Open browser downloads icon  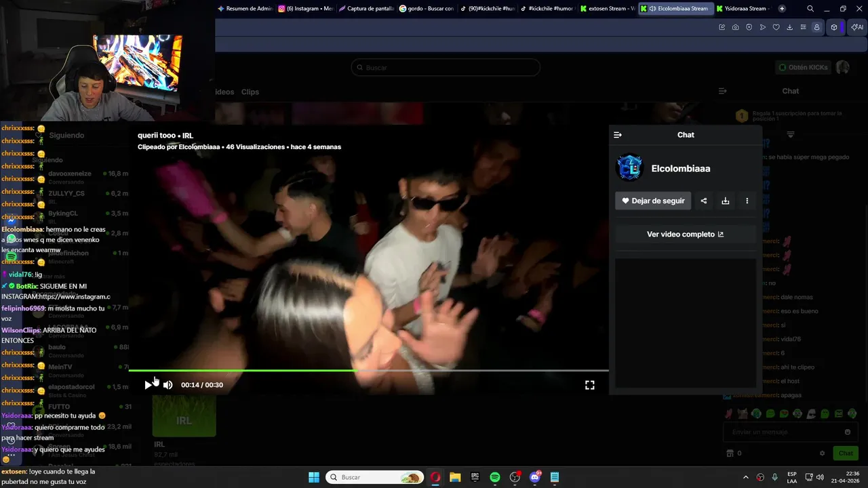pos(789,27)
